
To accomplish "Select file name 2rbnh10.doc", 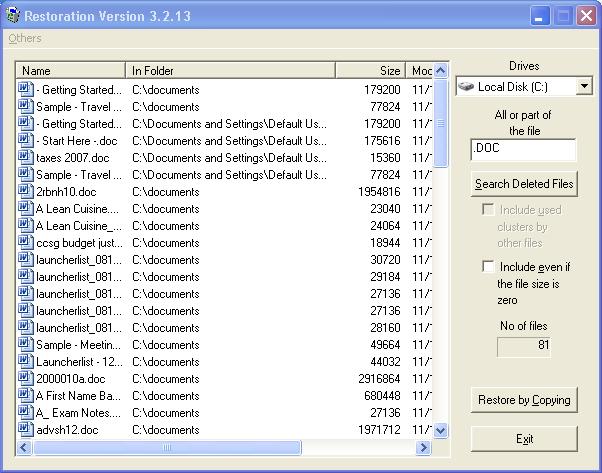I will pos(66,192).
